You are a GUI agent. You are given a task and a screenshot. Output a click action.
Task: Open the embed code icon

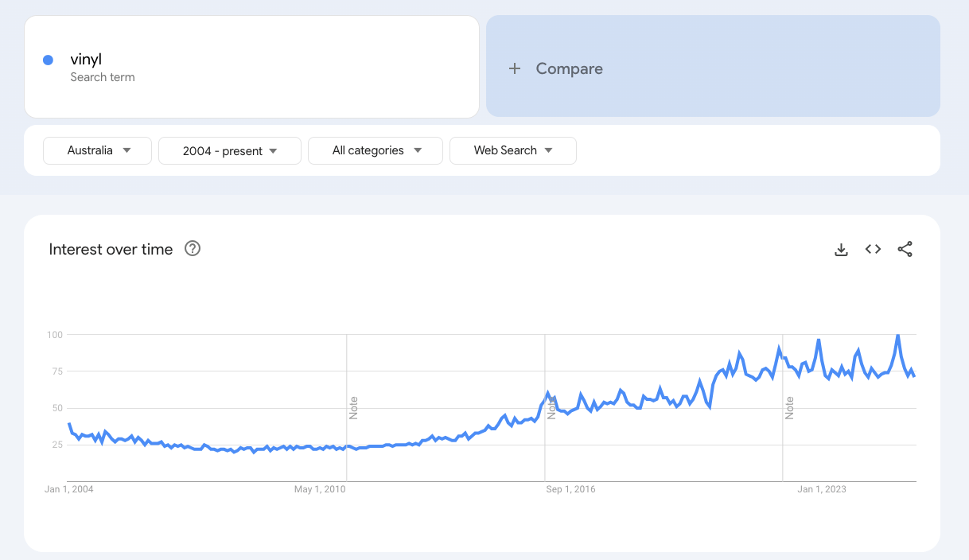[873, 249]
